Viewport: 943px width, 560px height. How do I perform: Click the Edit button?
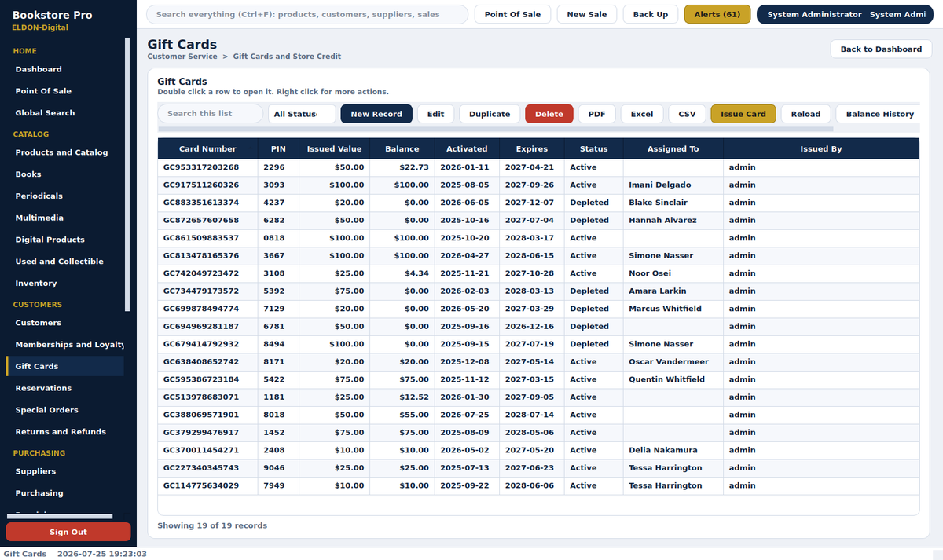pos(435,114)
